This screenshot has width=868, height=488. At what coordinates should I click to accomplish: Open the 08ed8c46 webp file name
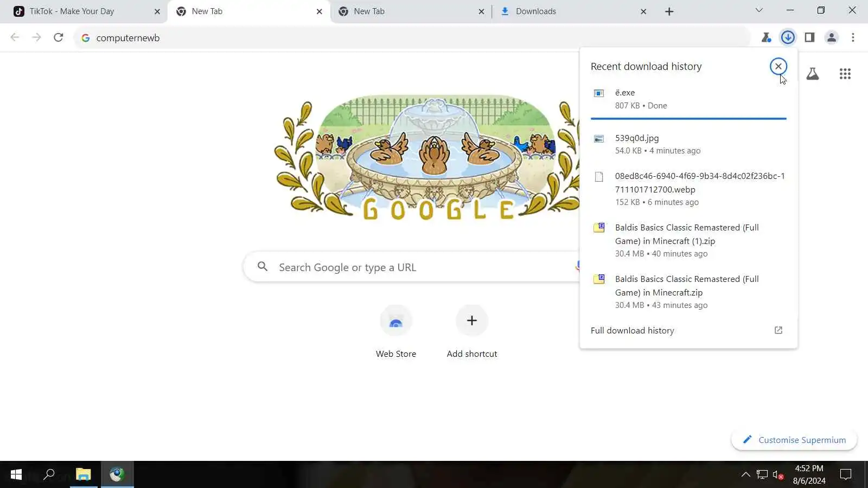click(x=700, y=183)
